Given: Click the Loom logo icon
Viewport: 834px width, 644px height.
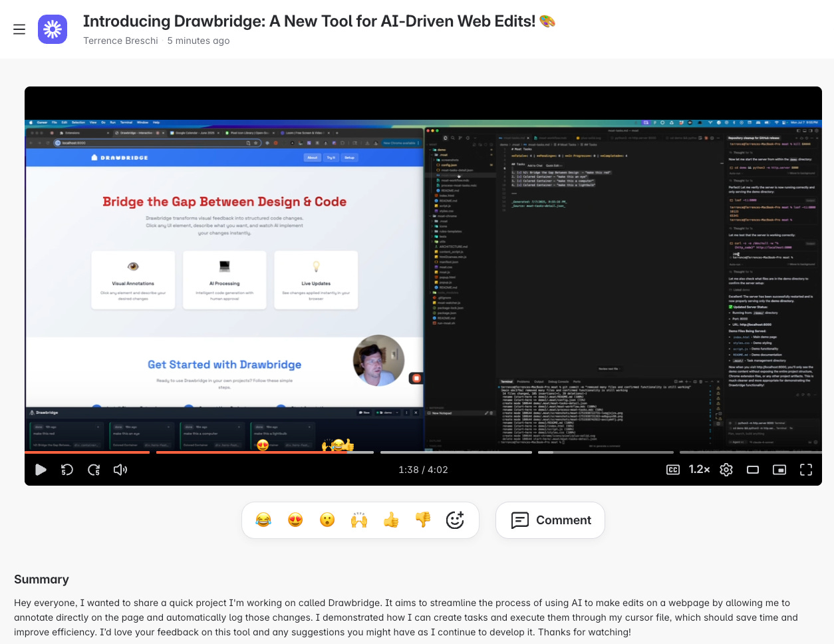Looking at the screenshot, I should coord(53,29).
